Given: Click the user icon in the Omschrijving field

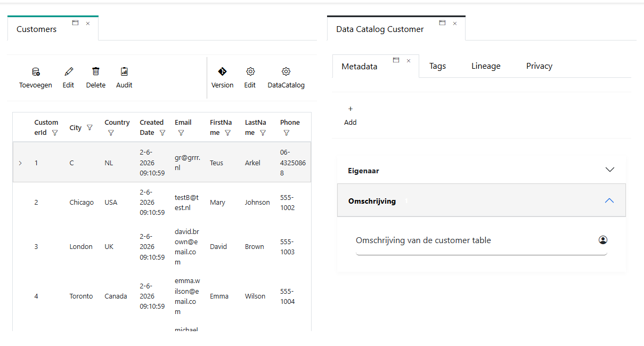Looking at the screenshot, I should [603, 240].
